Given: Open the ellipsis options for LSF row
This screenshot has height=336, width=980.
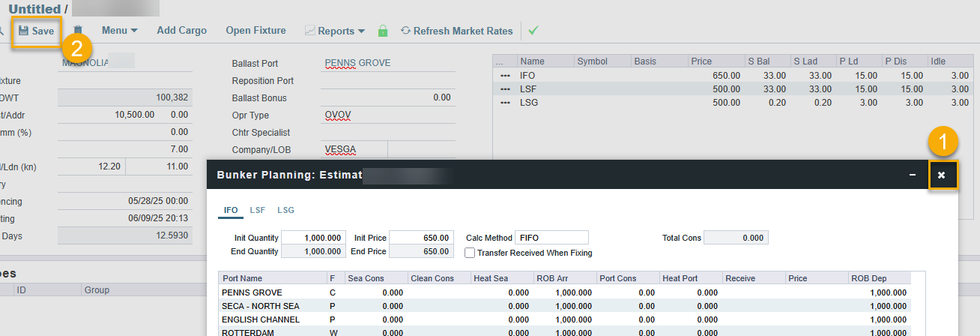Looking at the screenshot, I should tap(505, 89).
